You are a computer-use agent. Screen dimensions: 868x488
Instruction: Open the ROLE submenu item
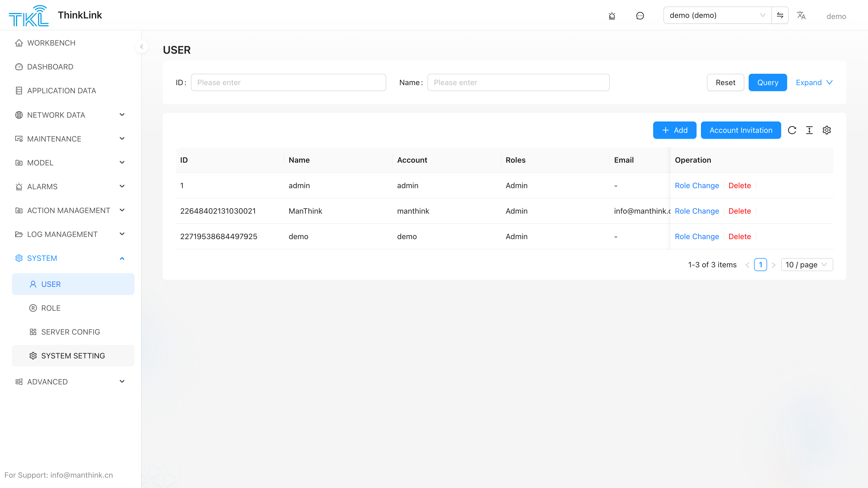(x=73, y=308)
